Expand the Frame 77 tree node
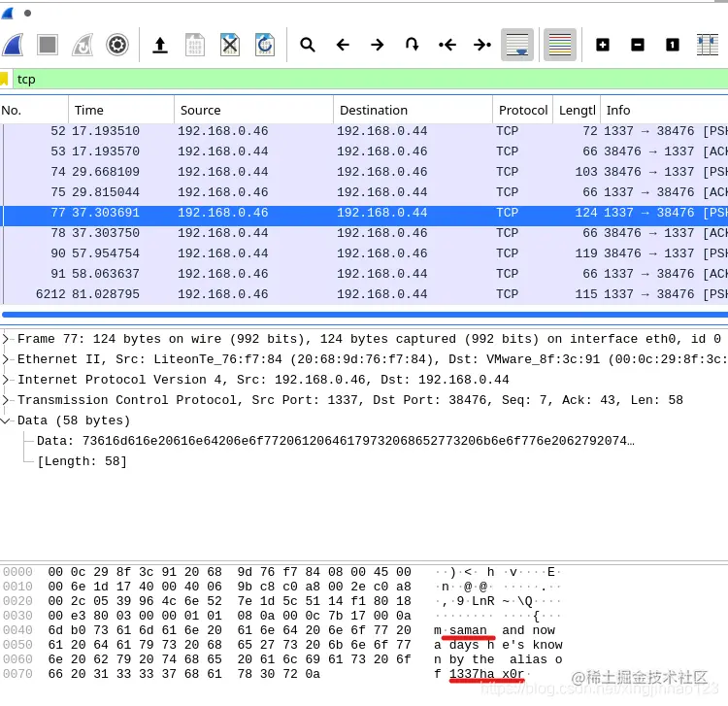Screen dimensions: 728x706 (6, 339)
